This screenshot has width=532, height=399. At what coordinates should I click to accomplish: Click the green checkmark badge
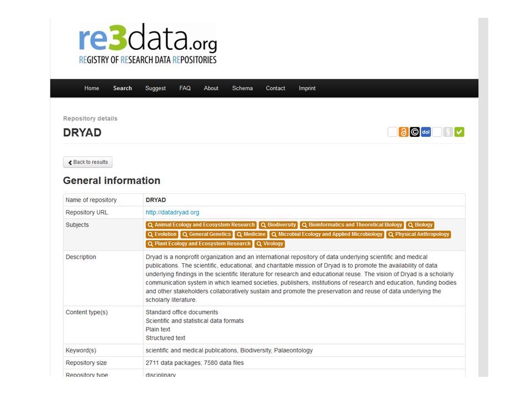[x=459, y=132]
